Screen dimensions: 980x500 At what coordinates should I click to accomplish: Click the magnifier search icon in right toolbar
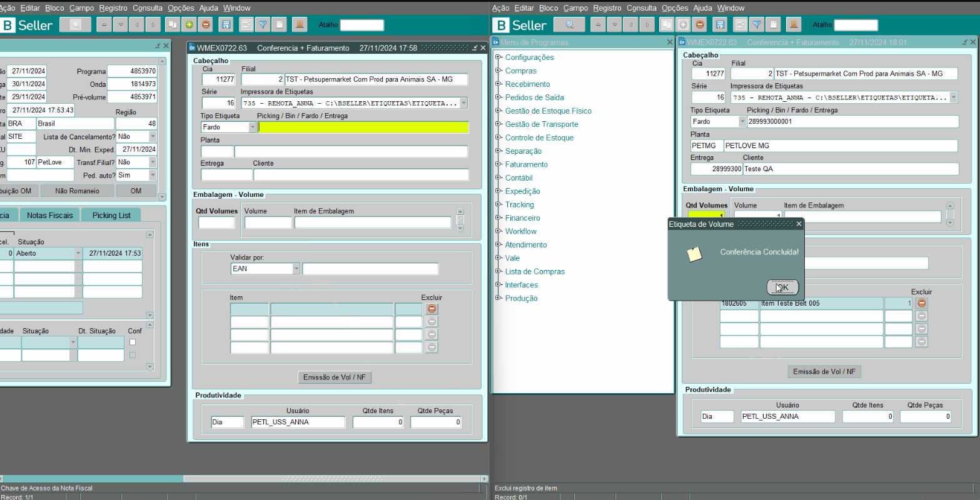[569, 25]
